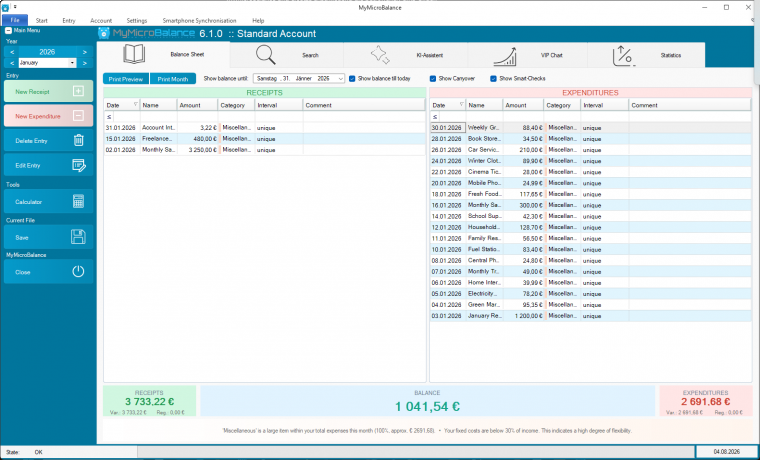Click the Expenditures Date column sort arrow
This screenshot has width=760, height=460.
(461, 105)
